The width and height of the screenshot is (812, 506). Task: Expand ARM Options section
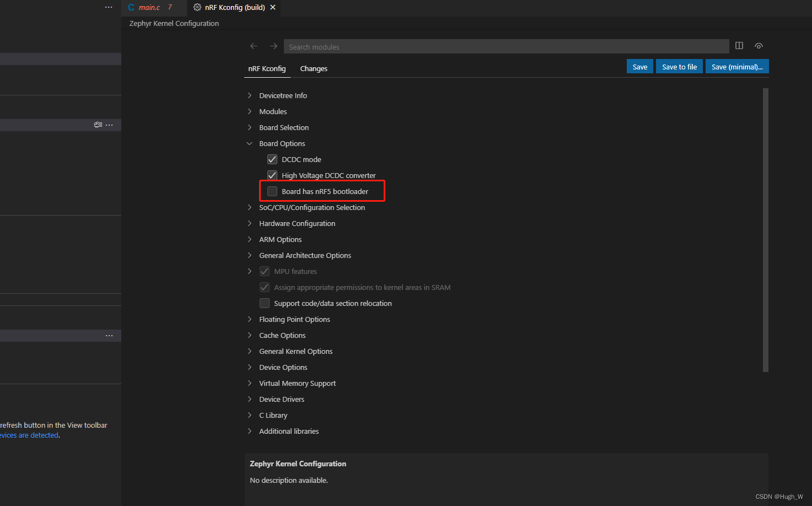pos(250,239)
